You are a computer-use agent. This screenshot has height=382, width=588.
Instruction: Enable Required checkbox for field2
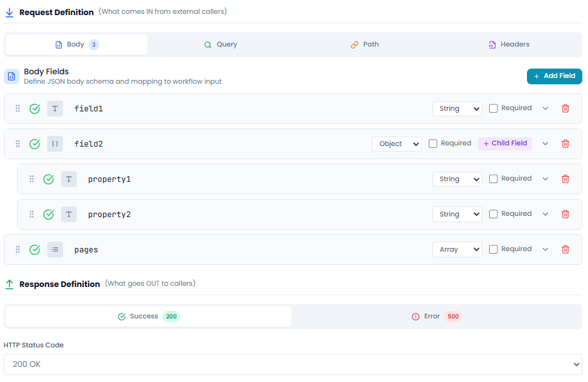[433, 143]
